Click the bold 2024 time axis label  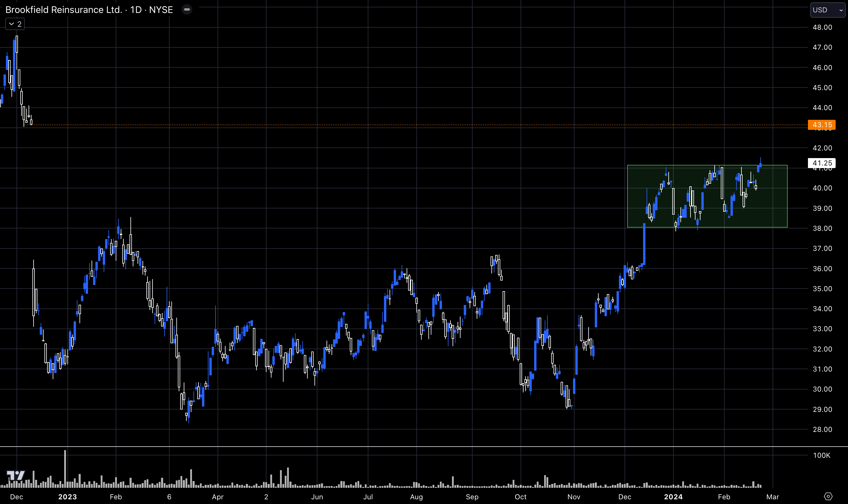tap(673, 497)
